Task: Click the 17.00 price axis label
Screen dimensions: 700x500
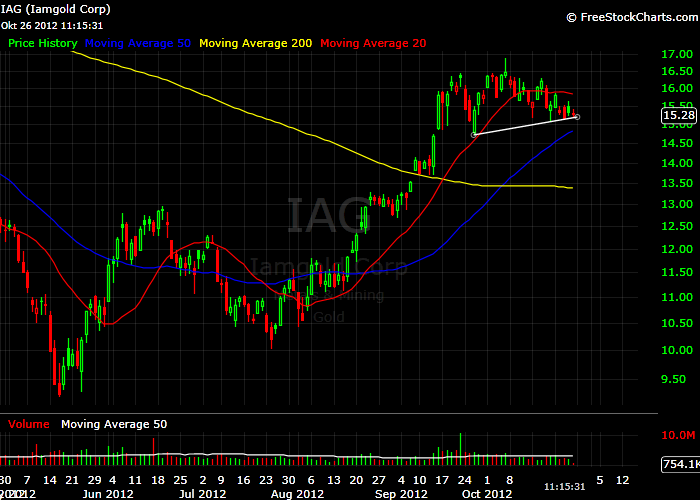Action: click(x=677, y=54)
